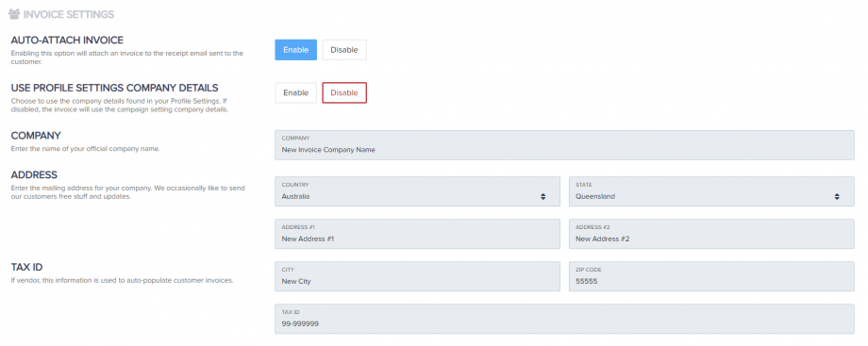Click the USE PROFILE SETTINGS COMPANY DETAILS label
The width and height of the screenshot is (868, 346).
114,88
